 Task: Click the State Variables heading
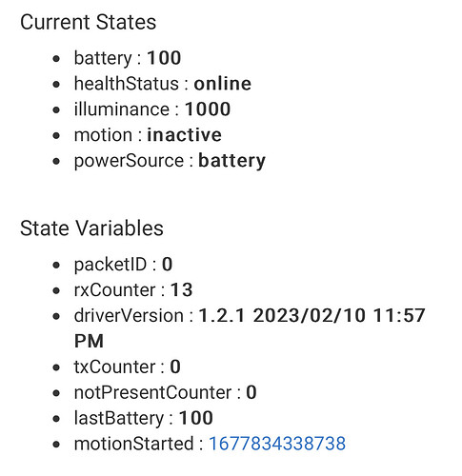click(x=91, y=228)
